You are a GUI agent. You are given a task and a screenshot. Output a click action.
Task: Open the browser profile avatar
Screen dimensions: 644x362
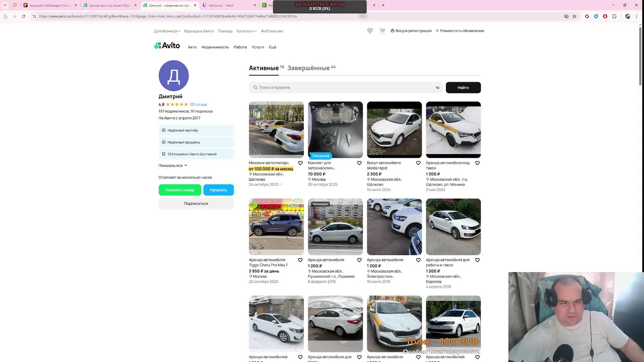627,16
